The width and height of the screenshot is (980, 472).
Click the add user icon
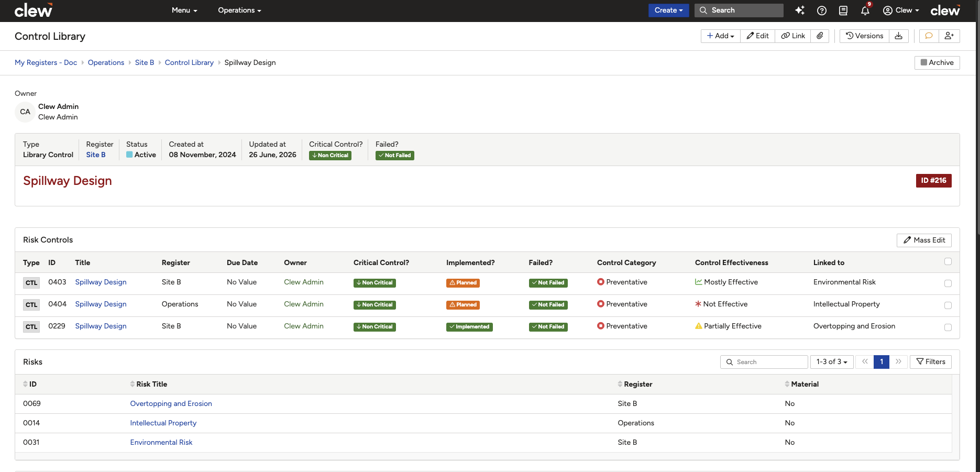pyautogui.click(x=949, y=36)
